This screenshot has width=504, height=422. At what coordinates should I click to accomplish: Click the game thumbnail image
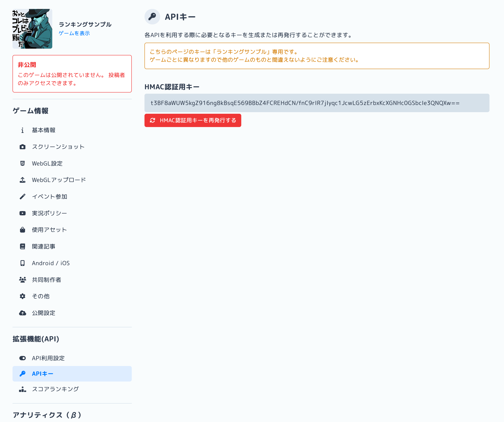(x=32, y=29)
